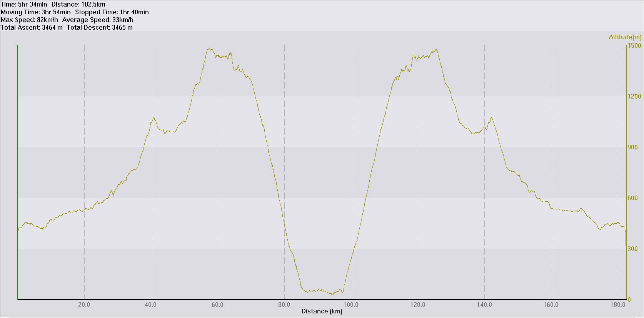
Task: Click the 600 altitude tick label
Action: tap(632, 198)
